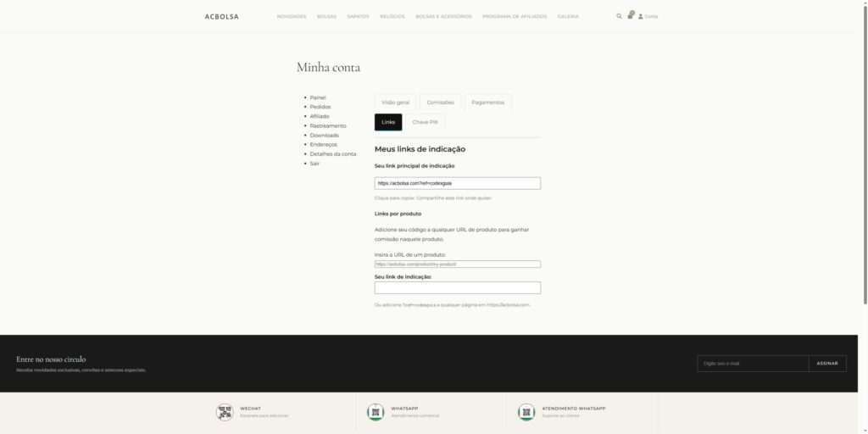Open Pedidos in the account sidebar
868x434 pixels.
[320, 107]
